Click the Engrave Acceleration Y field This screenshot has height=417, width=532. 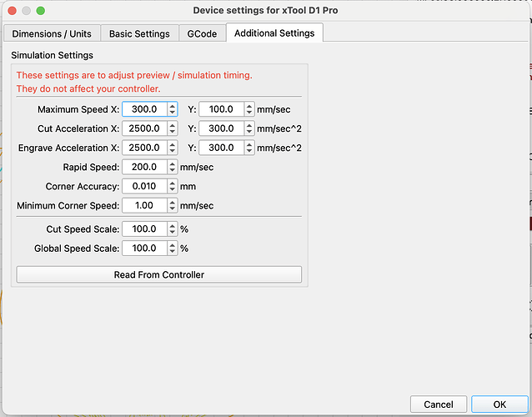tap(221, 148)
